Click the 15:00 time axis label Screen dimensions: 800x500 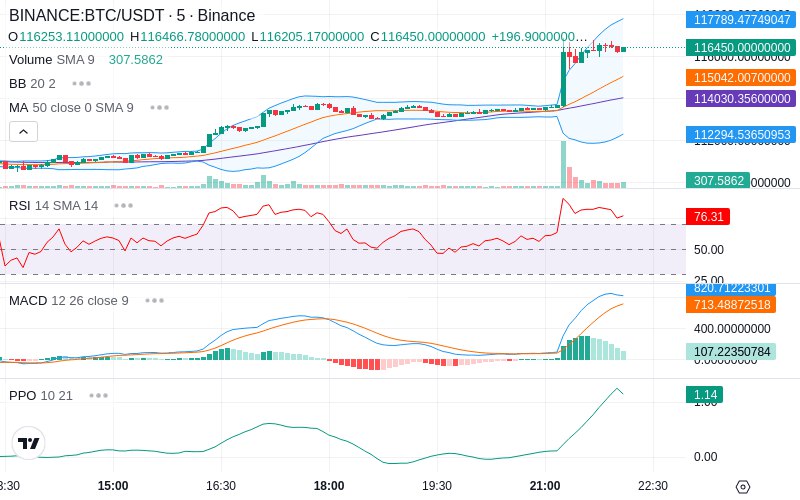click(113, 485)
